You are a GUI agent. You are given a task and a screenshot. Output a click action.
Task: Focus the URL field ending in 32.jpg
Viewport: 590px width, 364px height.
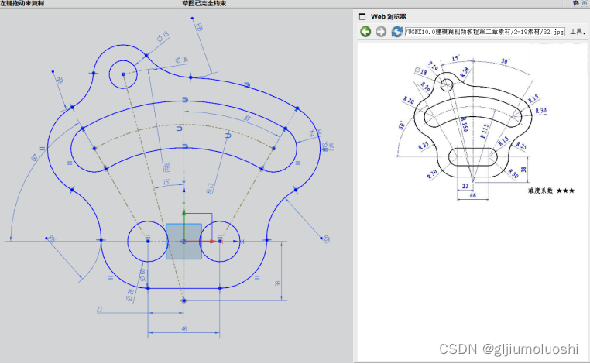pos(485,32)
